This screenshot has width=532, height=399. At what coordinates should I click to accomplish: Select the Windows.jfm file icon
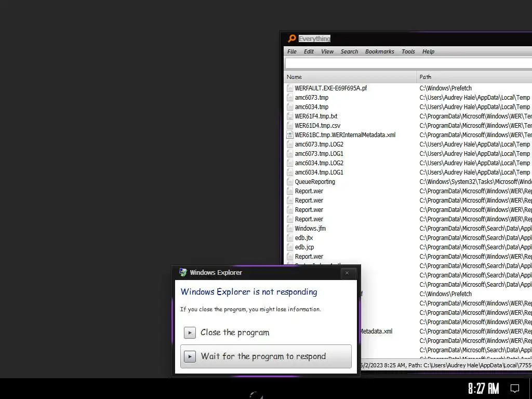pyautogui.click(x=290, y=229)
